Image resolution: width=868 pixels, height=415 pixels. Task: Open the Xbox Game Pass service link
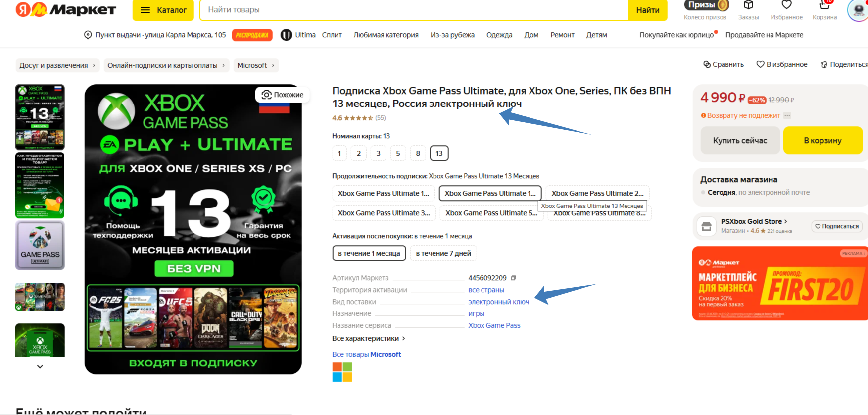tap(494, 325)
